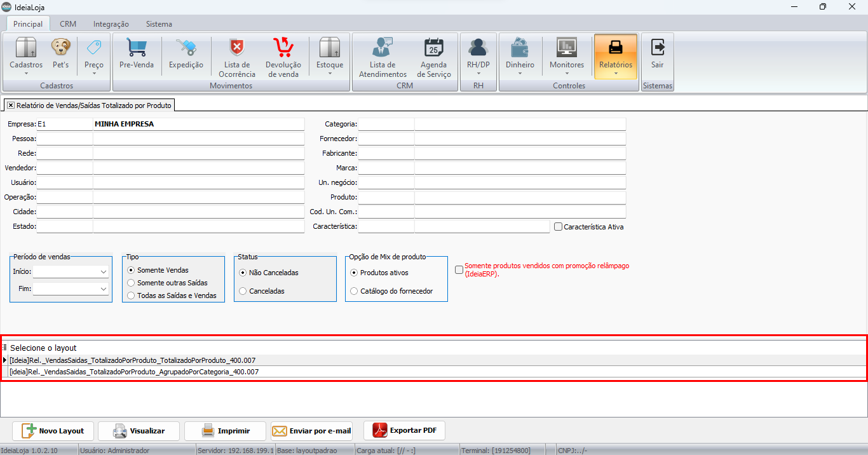Switch to the CRM ribbon tab

pyautogui.click(x=68, y=24)
